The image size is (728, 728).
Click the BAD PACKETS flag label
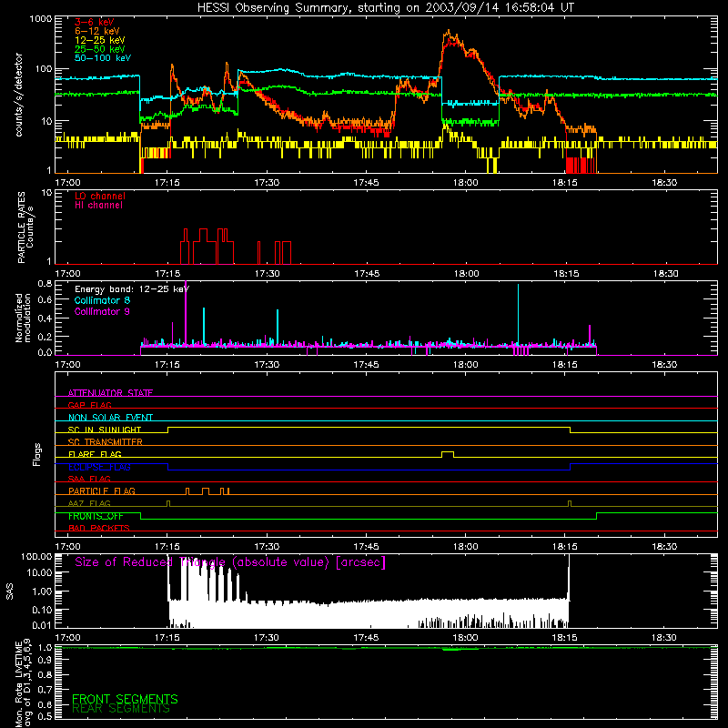(99, 528)
